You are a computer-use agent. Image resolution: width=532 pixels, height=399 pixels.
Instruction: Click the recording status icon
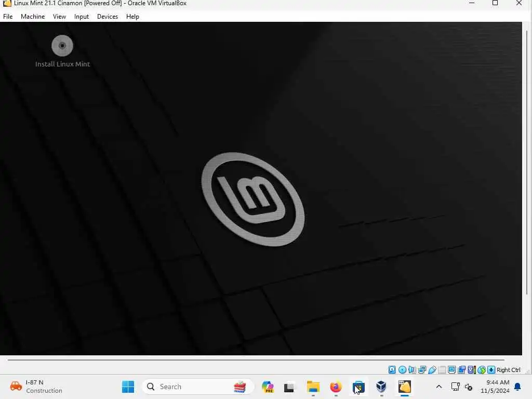pos(461,370)
